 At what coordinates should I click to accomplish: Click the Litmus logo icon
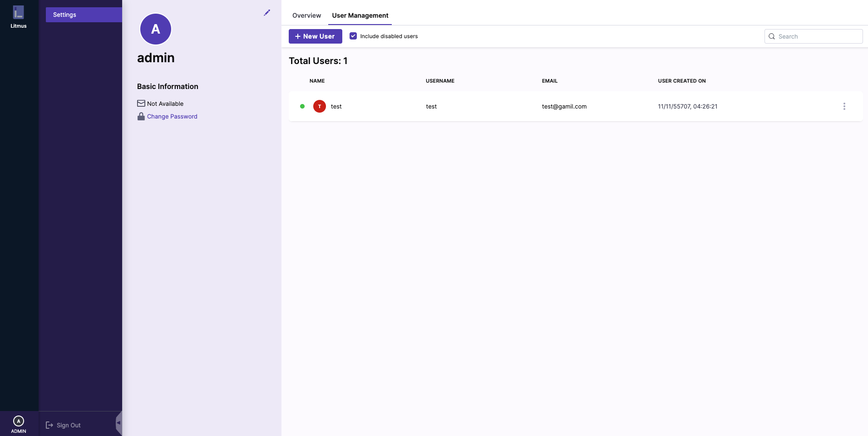18,12
